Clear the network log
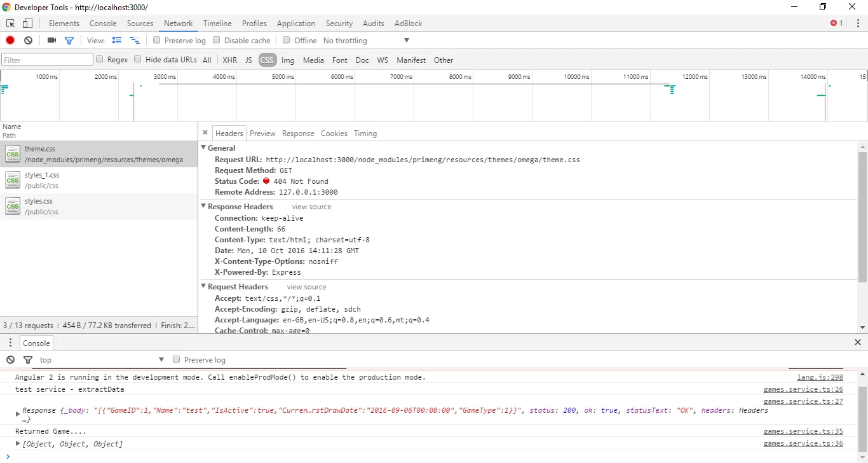This screenshot has height=463, width=868. pos(28,40)
